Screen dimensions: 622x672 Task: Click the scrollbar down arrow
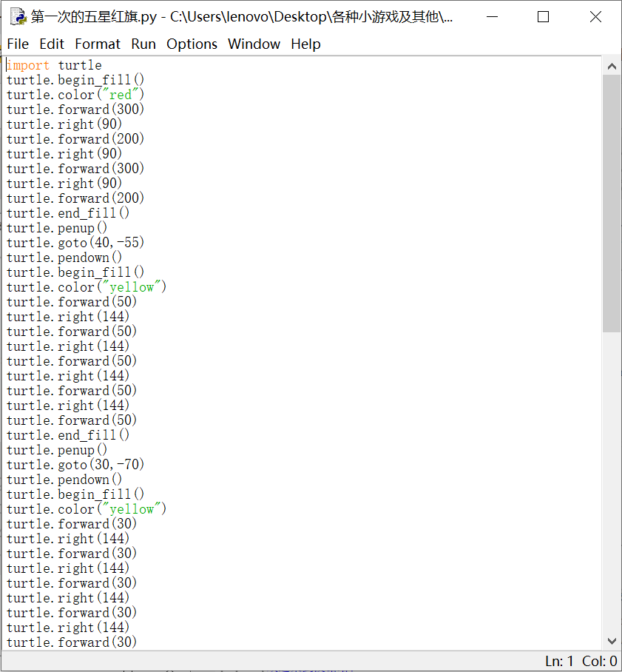[x=612, y=641]
